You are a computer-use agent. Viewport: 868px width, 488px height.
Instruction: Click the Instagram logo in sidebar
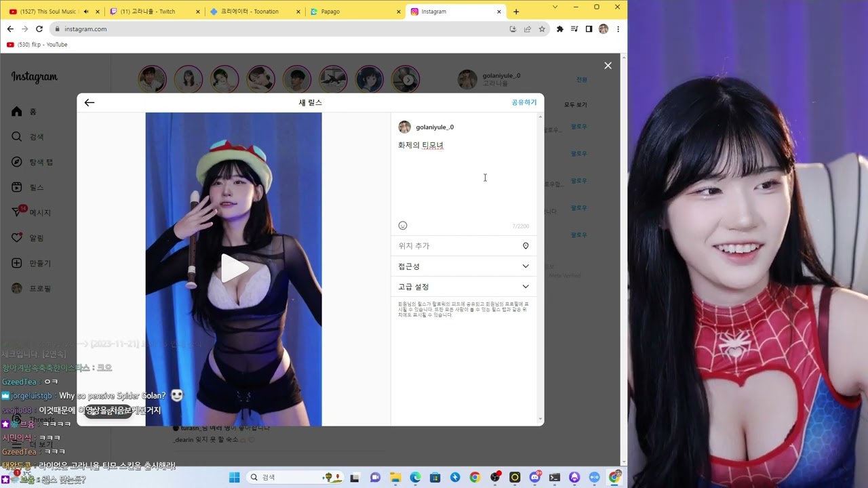(x=35, y=77)
